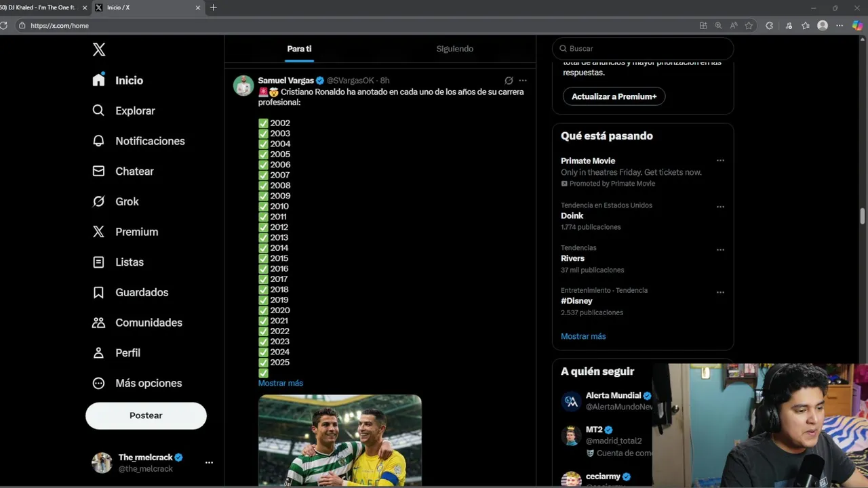Open Copilot icon in browser toolbar
The image size is (868, 488).
coord(857,26)
